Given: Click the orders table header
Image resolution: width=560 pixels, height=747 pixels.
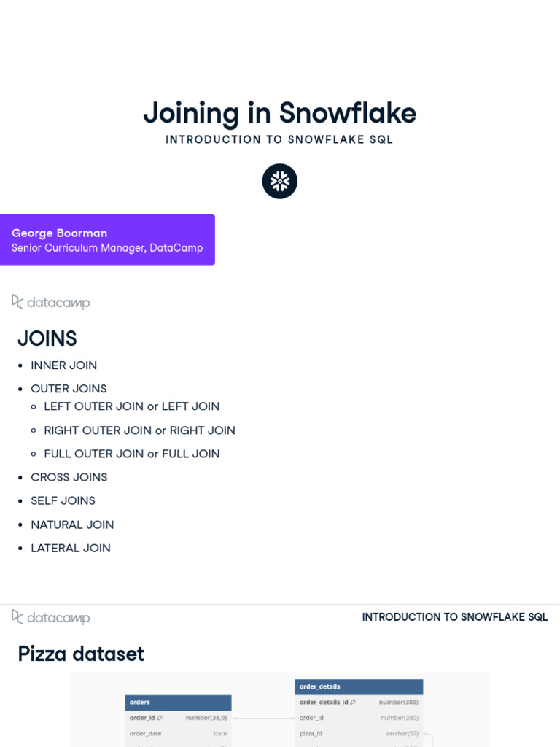Looking at the screenshot, I should [x=178, y=702].
